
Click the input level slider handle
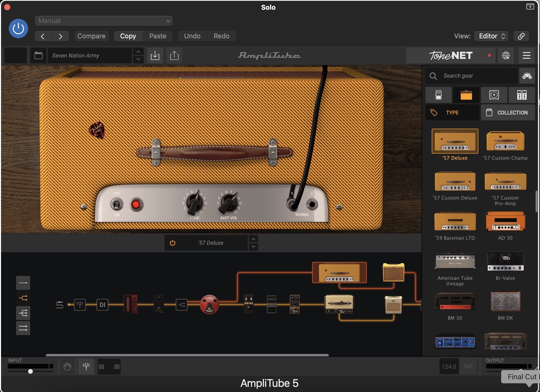click(30, 371)
